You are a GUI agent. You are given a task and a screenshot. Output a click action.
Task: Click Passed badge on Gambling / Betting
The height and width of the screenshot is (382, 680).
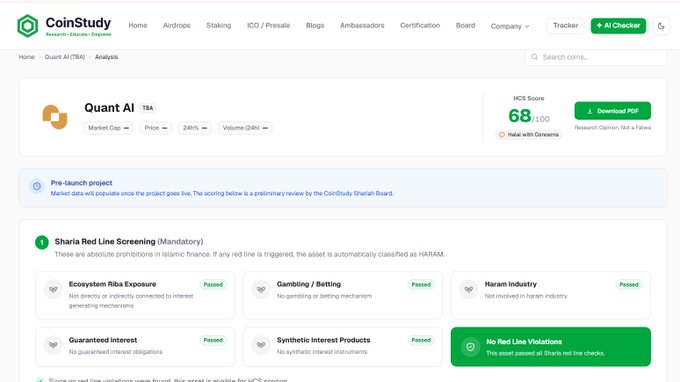421,285
